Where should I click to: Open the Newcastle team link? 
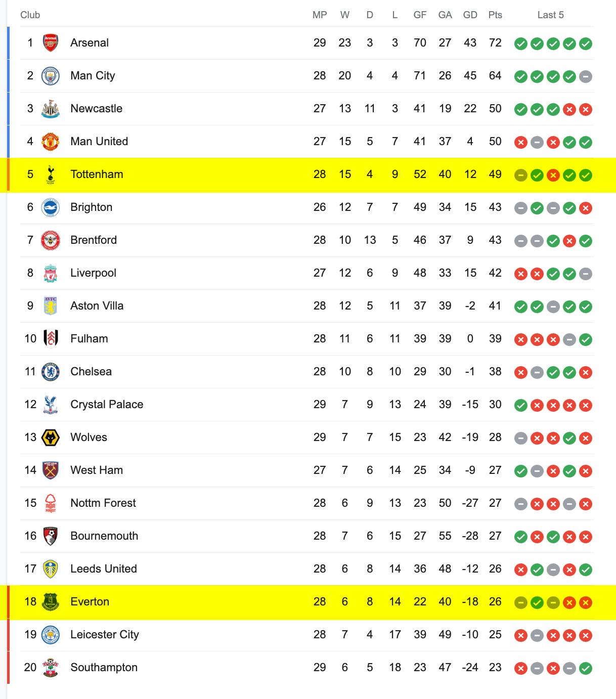coord(96,108)
